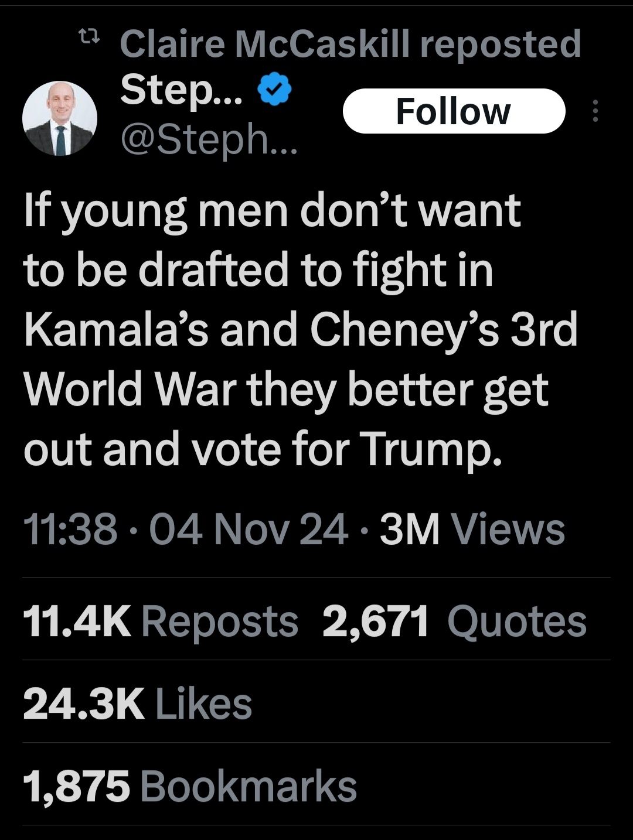Open the "11.4K Reposts" list
The width and height of the screenshot is (633, 840).
161,622
